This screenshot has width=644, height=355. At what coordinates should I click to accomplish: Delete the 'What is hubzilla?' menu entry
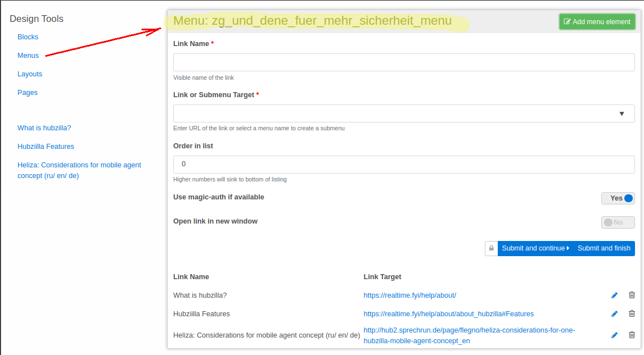pos(632,295)
